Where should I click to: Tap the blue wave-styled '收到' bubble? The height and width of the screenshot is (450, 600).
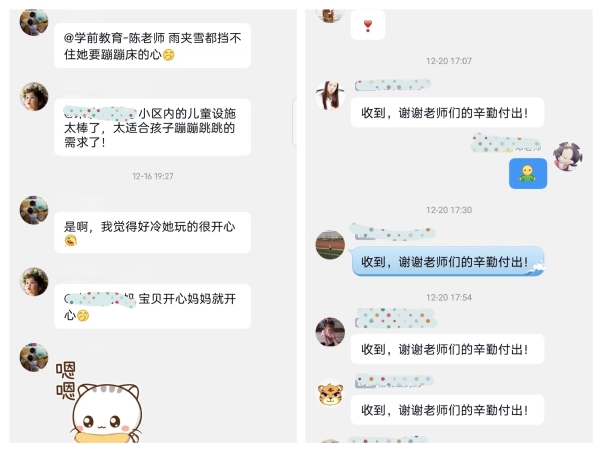coord(448,262)
